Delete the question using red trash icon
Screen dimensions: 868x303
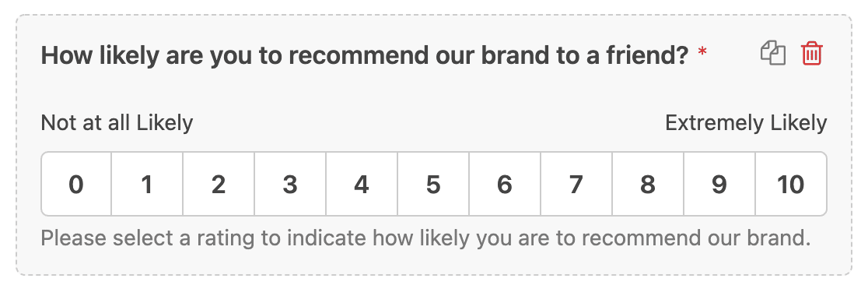(812, 54)
